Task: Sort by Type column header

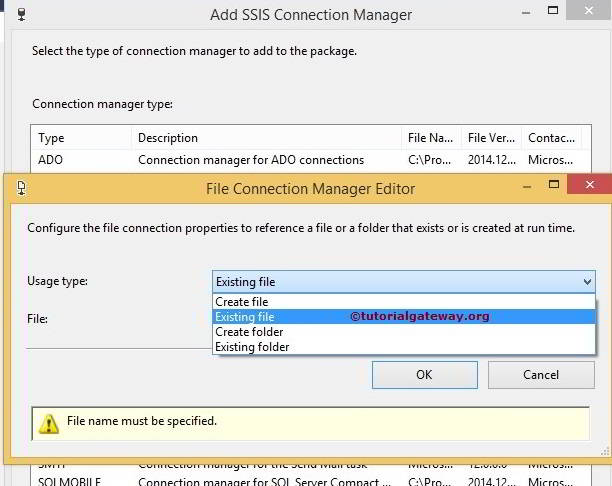Action: 81,138
